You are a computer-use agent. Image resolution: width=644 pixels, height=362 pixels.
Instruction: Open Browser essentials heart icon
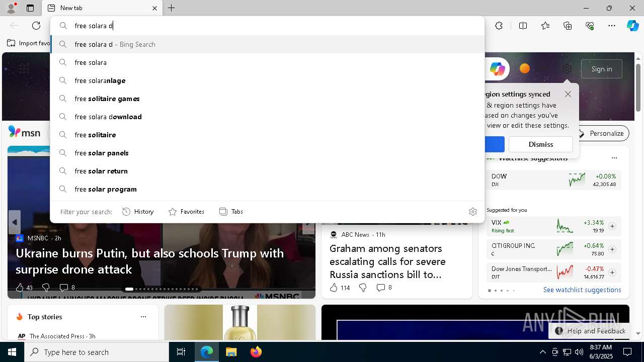coord(590,26)
